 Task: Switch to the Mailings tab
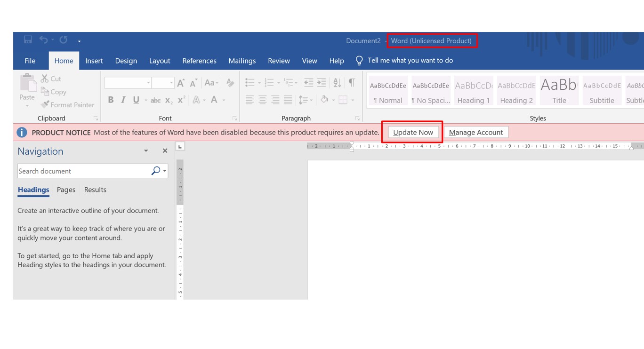(242, 61)
